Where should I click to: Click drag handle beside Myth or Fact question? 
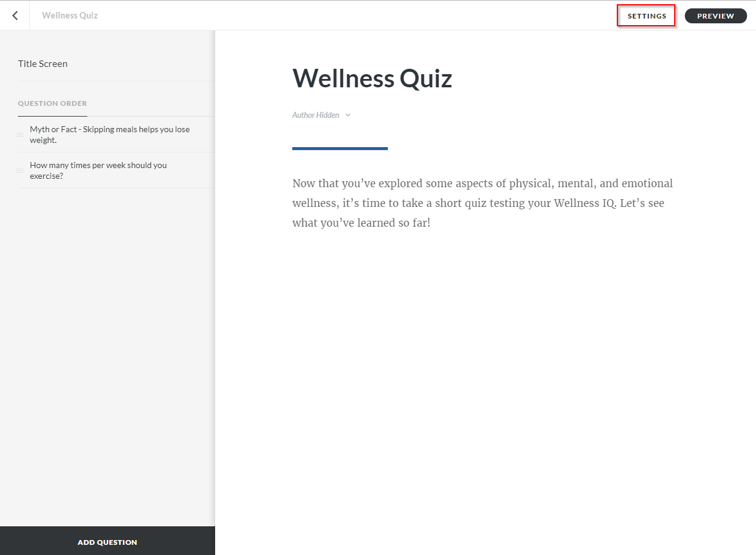pos(20,135)
